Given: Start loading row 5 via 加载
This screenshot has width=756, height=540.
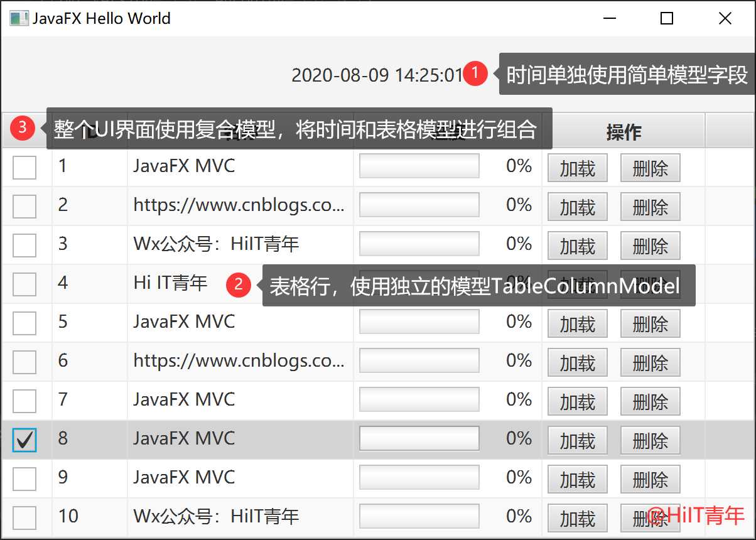Looking at the screenshot, I should (577, 324).
